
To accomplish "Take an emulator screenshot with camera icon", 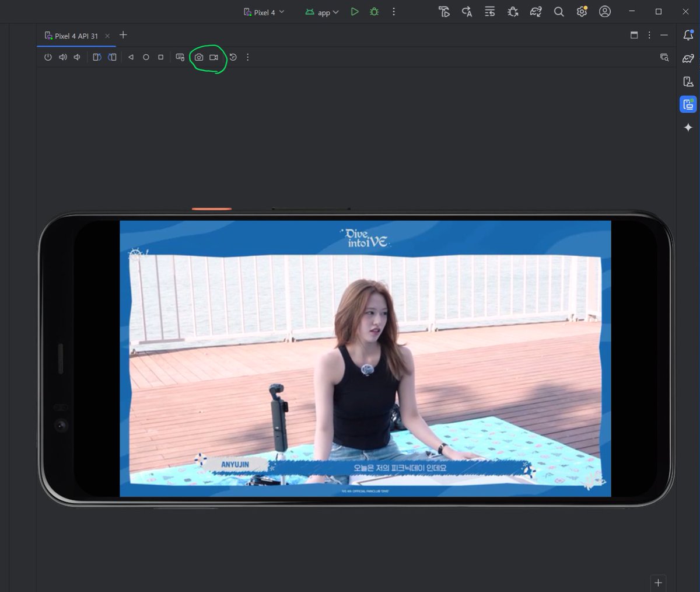I will tap(199, 57).
